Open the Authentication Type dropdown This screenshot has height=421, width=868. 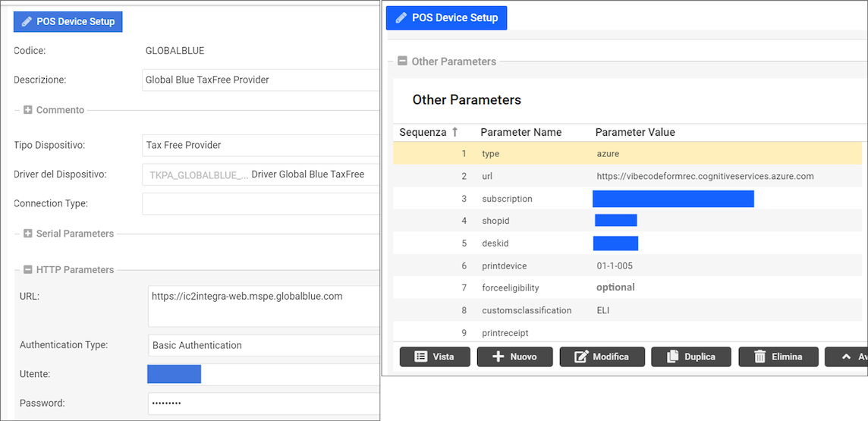point(263,345)
